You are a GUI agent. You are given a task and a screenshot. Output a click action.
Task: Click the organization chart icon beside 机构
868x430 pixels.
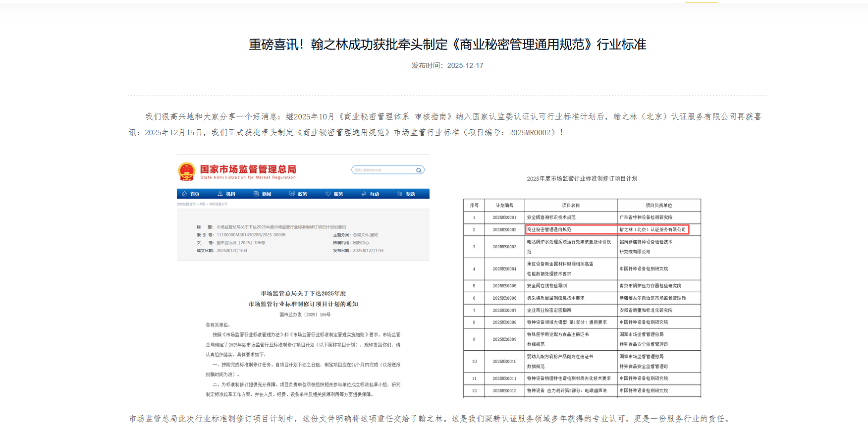(220, 194)
